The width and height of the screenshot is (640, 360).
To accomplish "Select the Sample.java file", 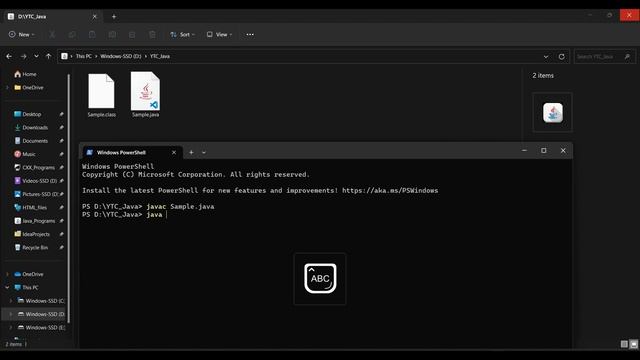I will click(x=145, y=95).
